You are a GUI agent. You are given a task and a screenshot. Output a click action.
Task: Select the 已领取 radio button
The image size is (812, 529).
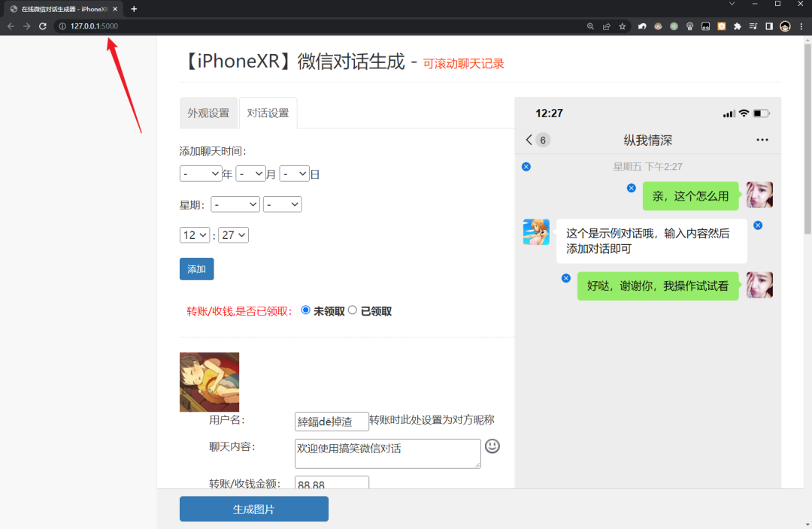coord(353,310)
